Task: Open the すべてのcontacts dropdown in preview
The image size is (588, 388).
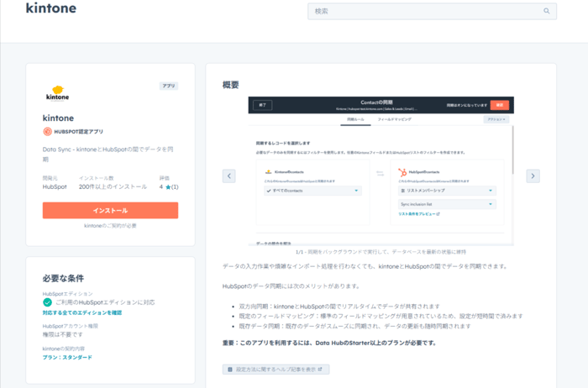Action: click(312, 191)
